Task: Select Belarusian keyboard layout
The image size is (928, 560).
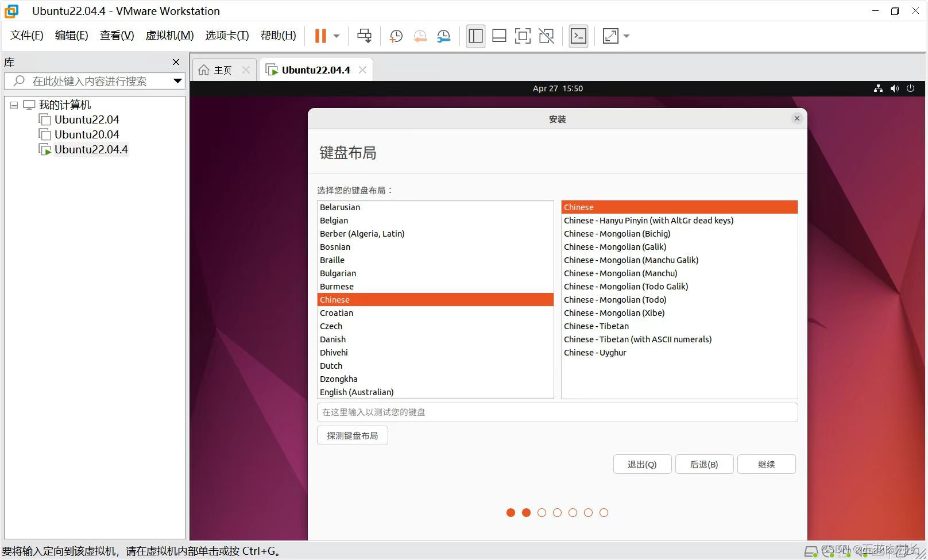Action: click(x=435, y=207)
